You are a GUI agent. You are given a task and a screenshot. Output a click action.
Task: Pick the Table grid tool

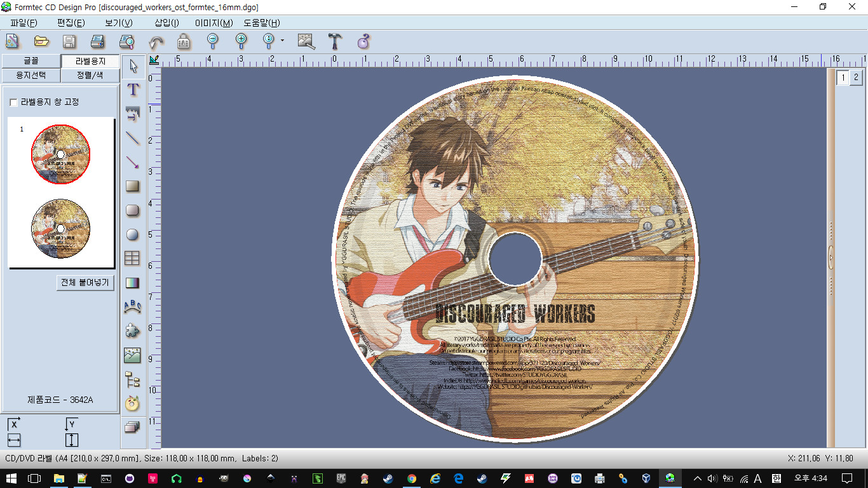[133, 258]
